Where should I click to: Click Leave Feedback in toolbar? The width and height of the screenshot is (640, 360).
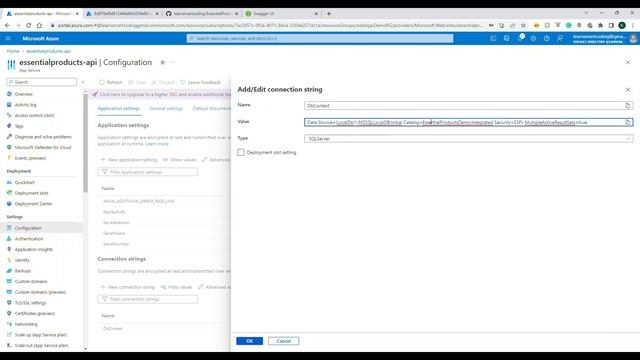[x=200, y=82]
